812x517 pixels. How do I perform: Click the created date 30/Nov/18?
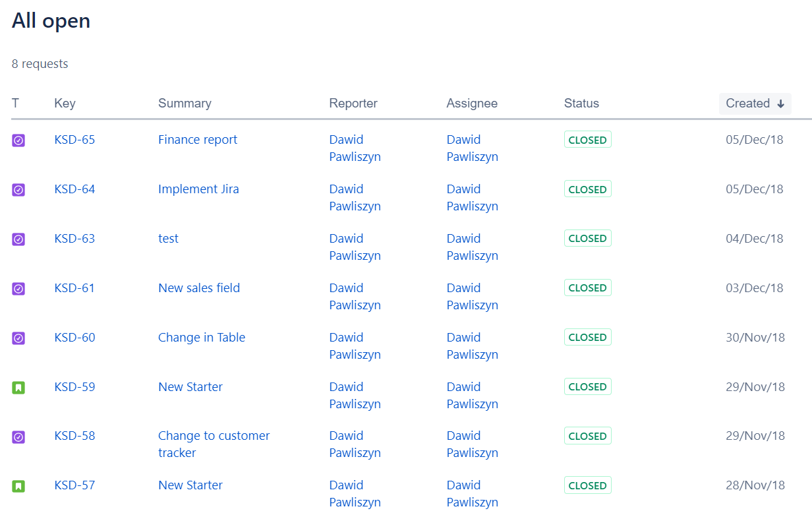click(755, 338)
